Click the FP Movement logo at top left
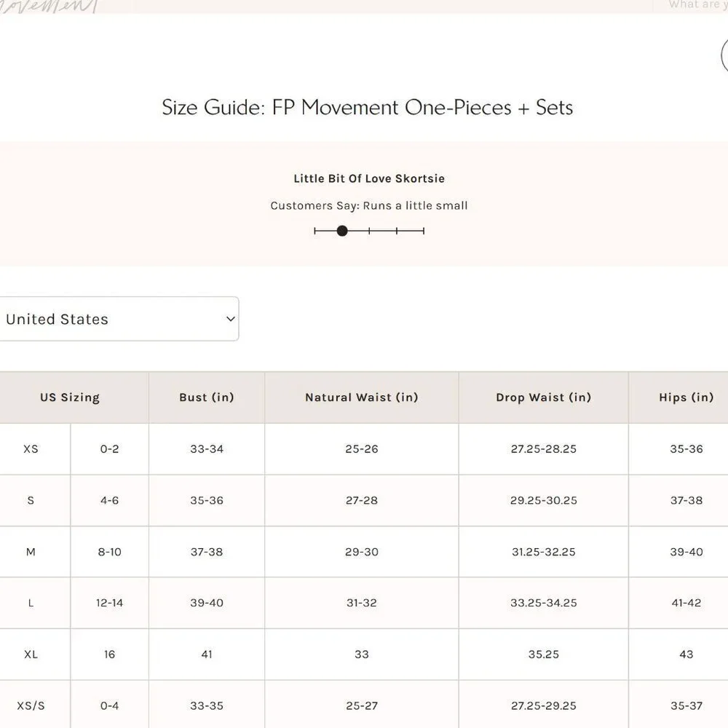The height and width of the screenshot is (728, 728). click(49, 6)
